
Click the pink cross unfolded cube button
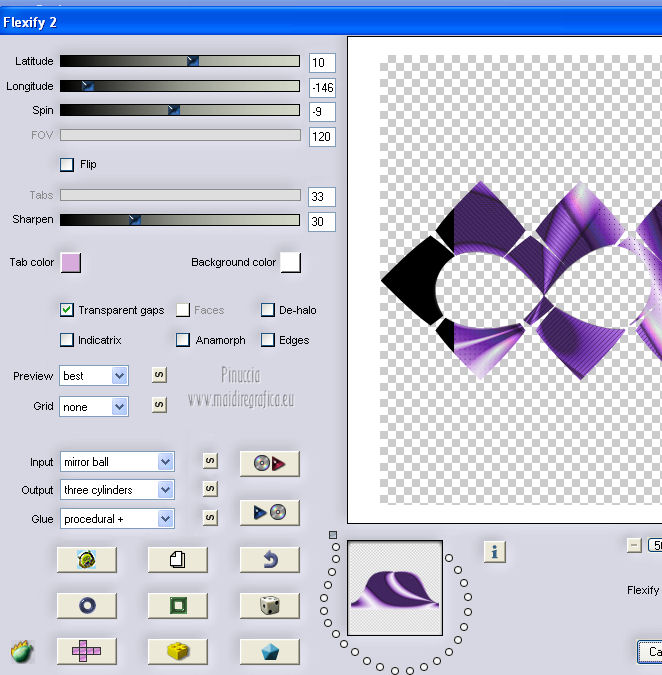click(87, 651)
